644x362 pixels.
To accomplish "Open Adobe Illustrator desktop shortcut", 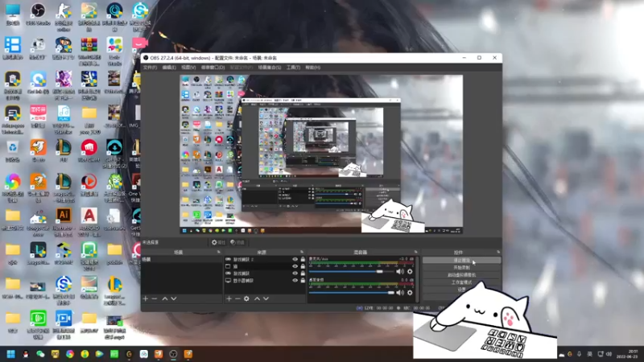I will pos(64,222).
